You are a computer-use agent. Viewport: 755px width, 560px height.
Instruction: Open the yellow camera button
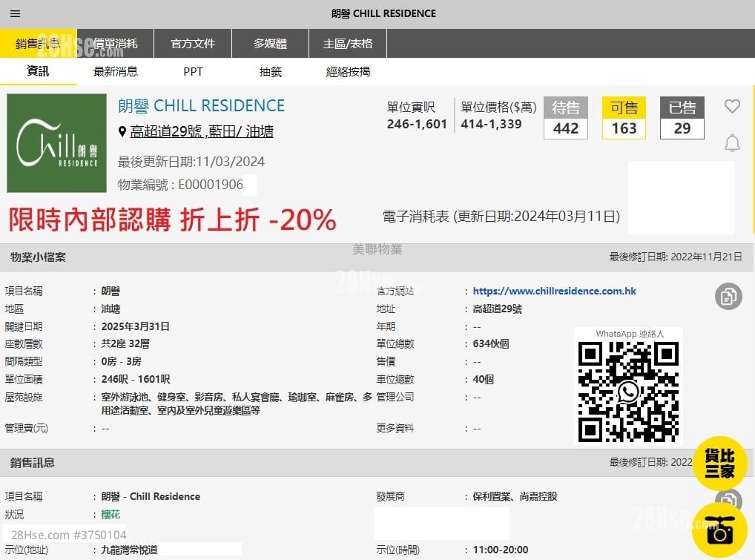tap(719, 531)
